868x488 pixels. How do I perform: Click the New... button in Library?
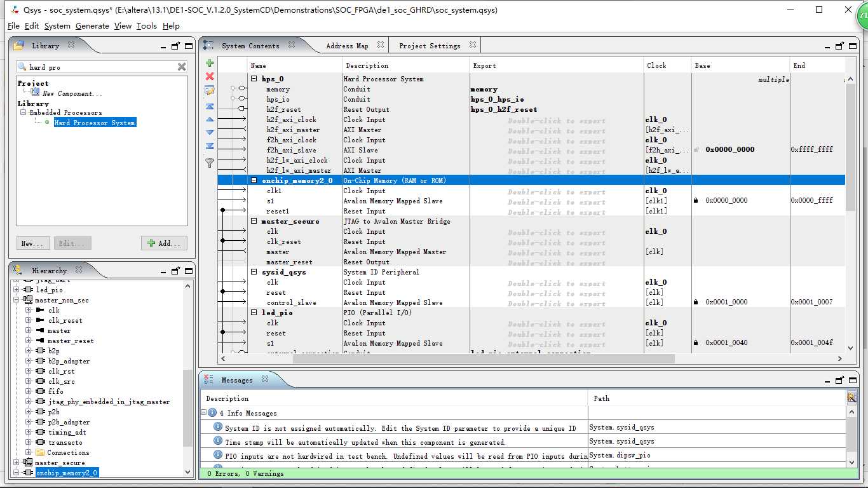coord(33,243)
